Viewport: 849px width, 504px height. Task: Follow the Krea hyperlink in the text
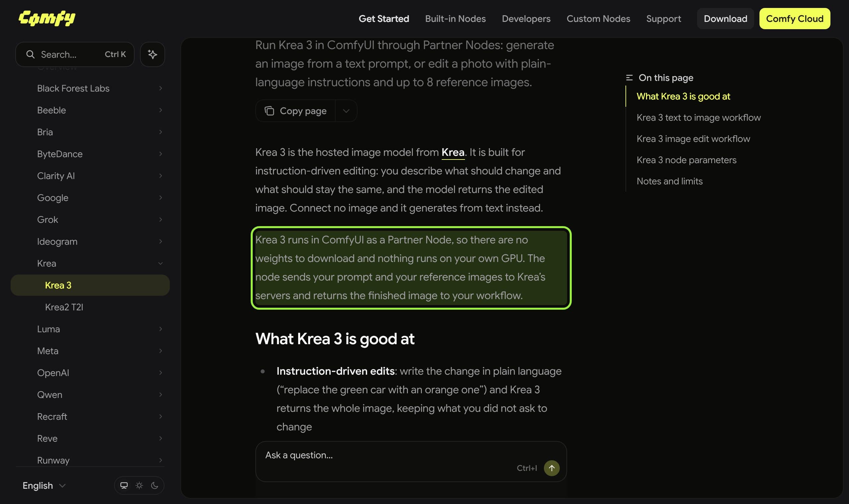pyautogui.click(x=453, y=153)
